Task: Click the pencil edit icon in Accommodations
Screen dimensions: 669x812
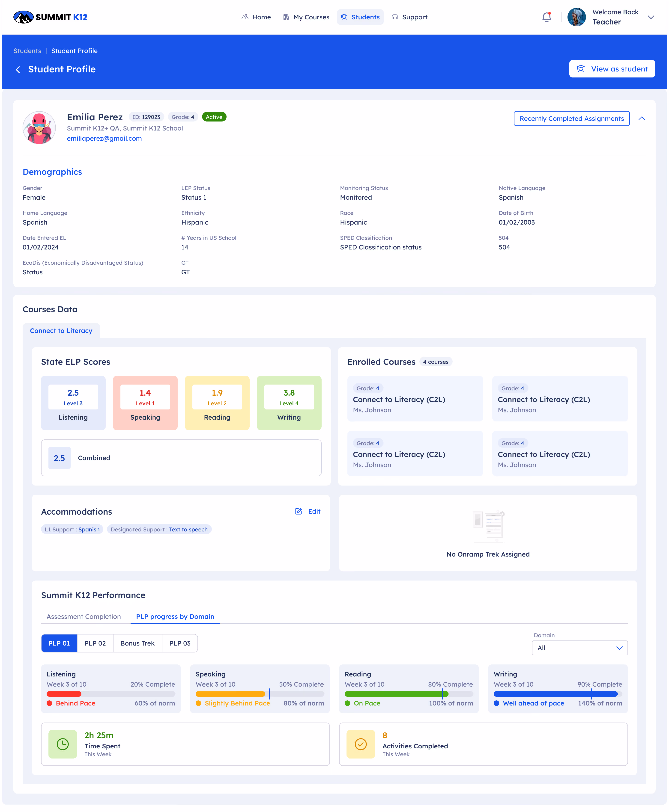Action: [299, 511]
